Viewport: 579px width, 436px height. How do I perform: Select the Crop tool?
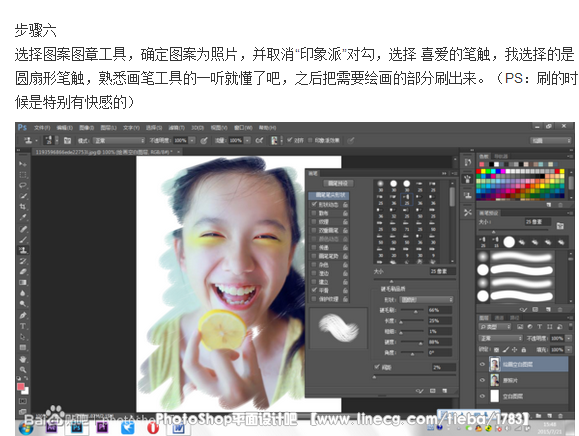23,207
